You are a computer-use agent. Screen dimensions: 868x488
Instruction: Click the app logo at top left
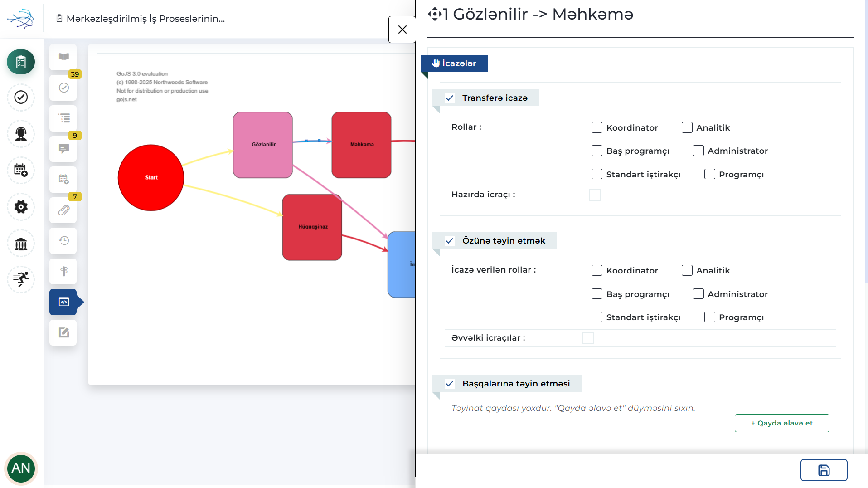click(x=20, y=19)
